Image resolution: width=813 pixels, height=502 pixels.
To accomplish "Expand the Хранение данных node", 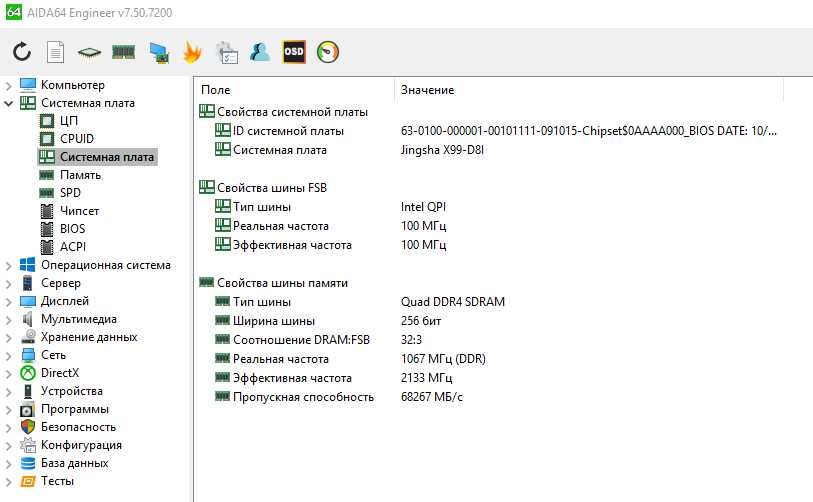I will pyautogui.click(x=8, y=338).
